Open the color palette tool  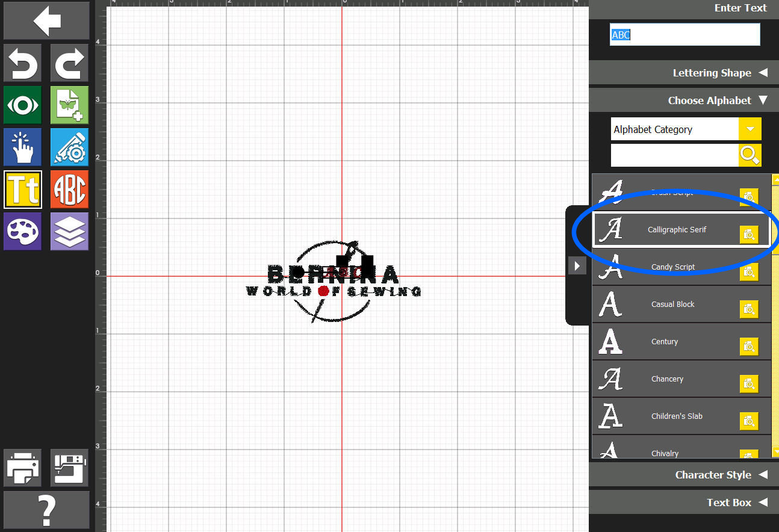pos(23,231)
